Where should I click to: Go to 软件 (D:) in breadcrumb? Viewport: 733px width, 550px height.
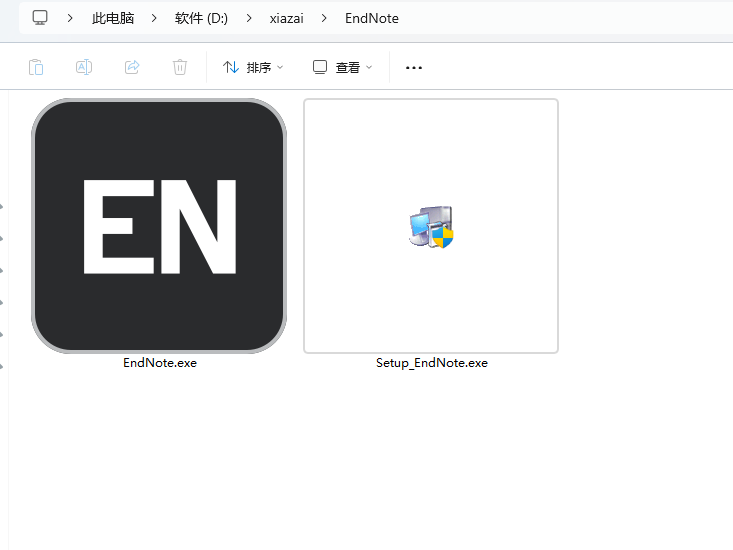point(201,18)
